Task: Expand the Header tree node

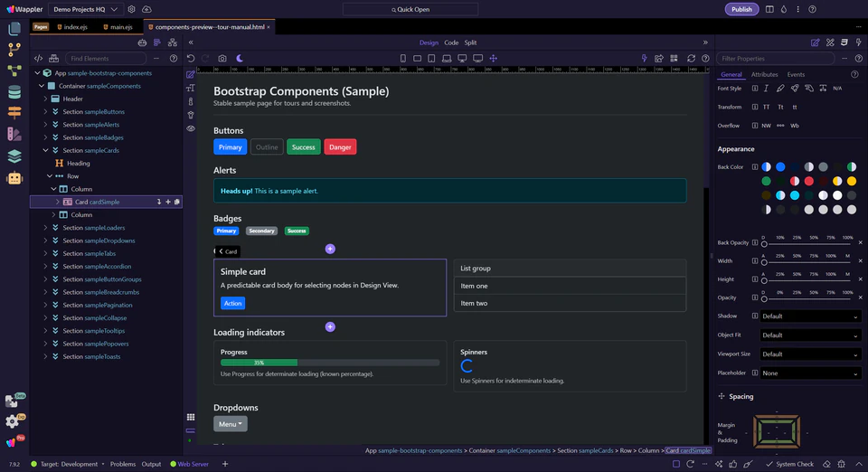Action: click(45, 99)
